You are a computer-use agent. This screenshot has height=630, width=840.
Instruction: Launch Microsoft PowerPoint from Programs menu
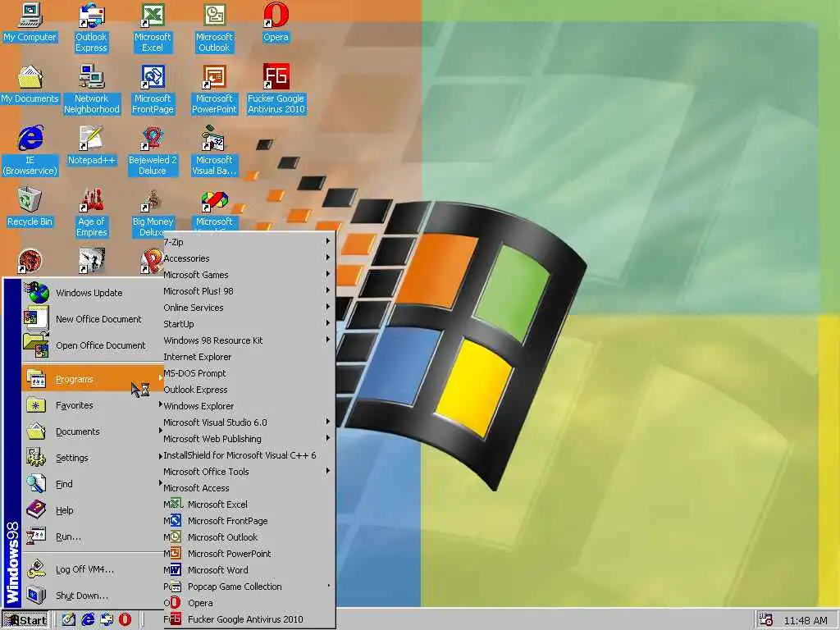pyautogui.click(x=249, y=554)
